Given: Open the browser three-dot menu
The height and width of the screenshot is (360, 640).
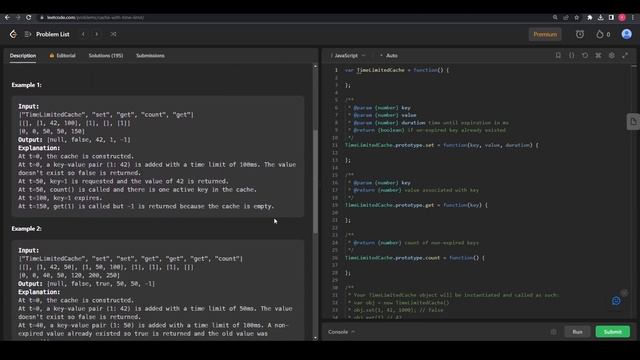Looking at the screenshot, I should (633, 18).
